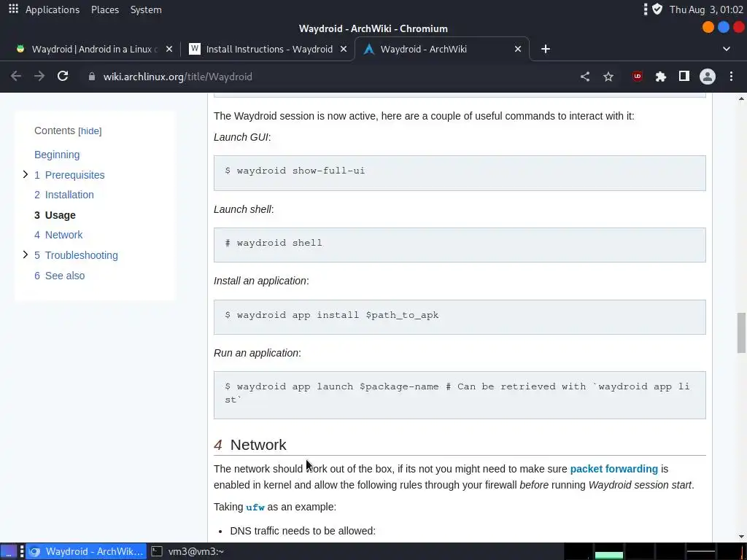This screenshot has width=747, height=560.
Task: Open the tab search dropdown arrow
Action: (727, 49)
